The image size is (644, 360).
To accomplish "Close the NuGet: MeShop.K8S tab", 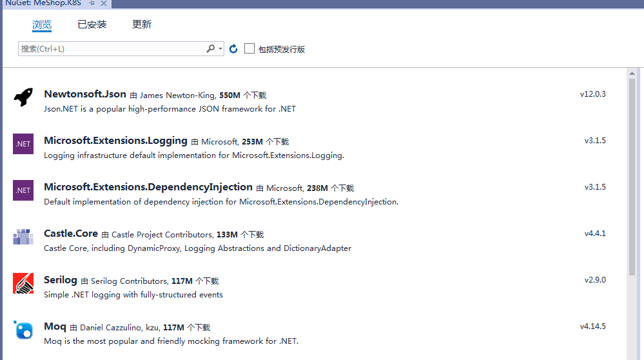I will coord(104,3).
